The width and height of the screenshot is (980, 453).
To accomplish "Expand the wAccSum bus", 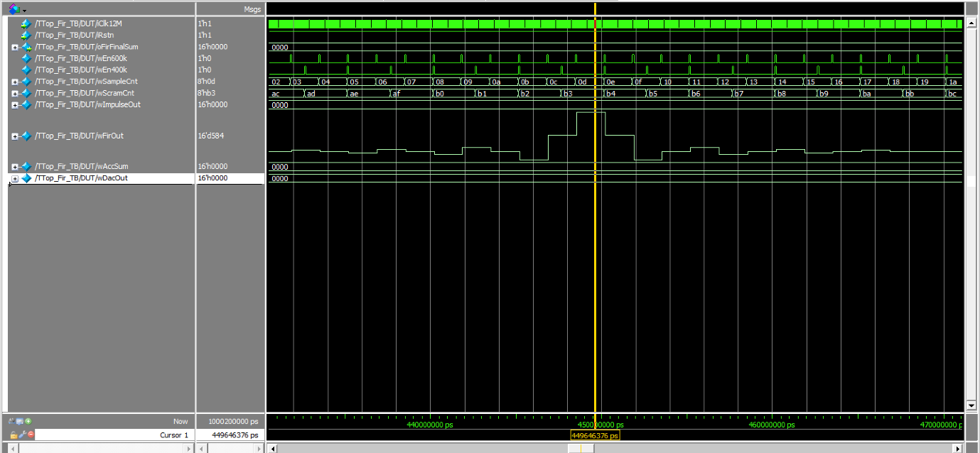I will [x=15, y=167].
